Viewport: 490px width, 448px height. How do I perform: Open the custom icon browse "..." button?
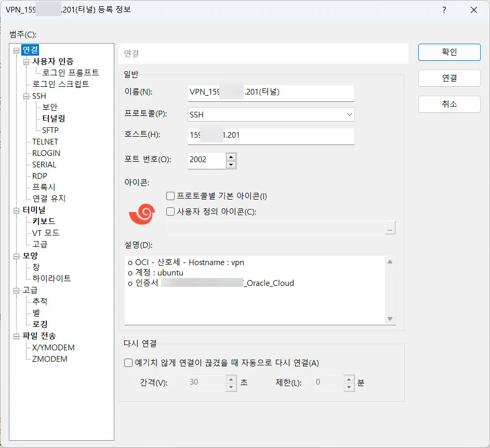coord(390,227)
